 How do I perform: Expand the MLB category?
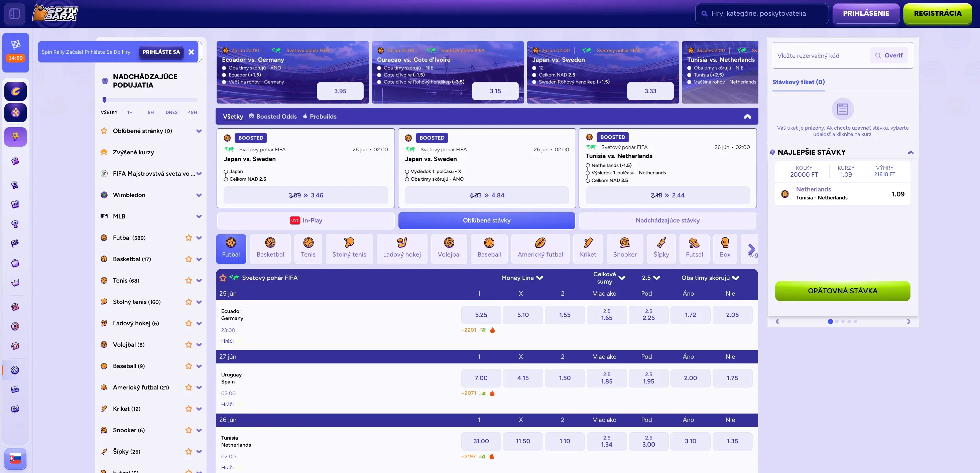point(199,216)
